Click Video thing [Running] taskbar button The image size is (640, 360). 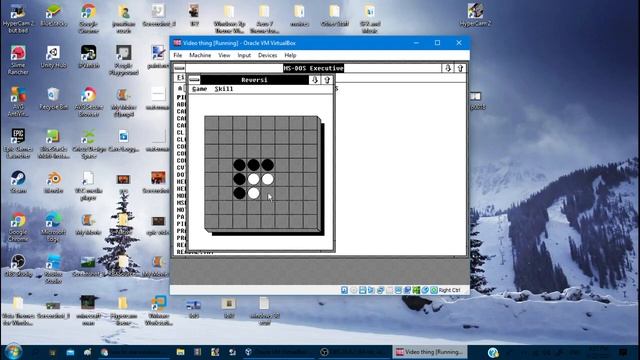pyautogui.click(x=430, y=352)
